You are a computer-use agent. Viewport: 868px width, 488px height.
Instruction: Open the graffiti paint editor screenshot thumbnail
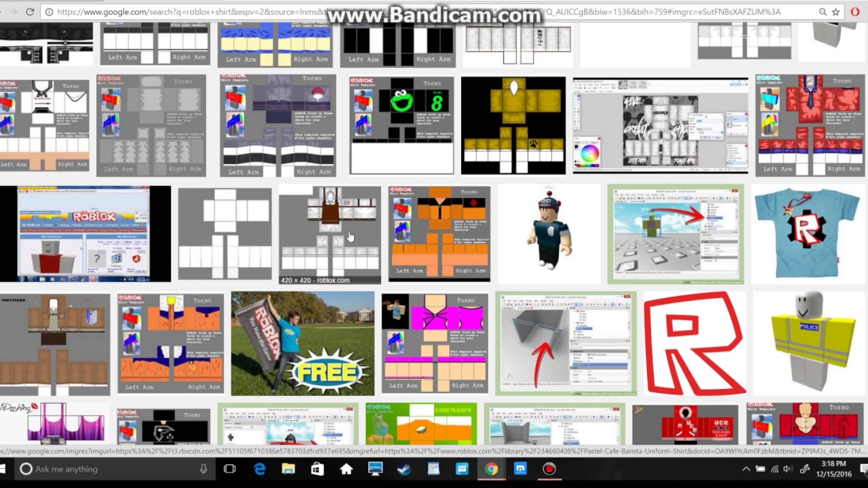coord(660,125)
